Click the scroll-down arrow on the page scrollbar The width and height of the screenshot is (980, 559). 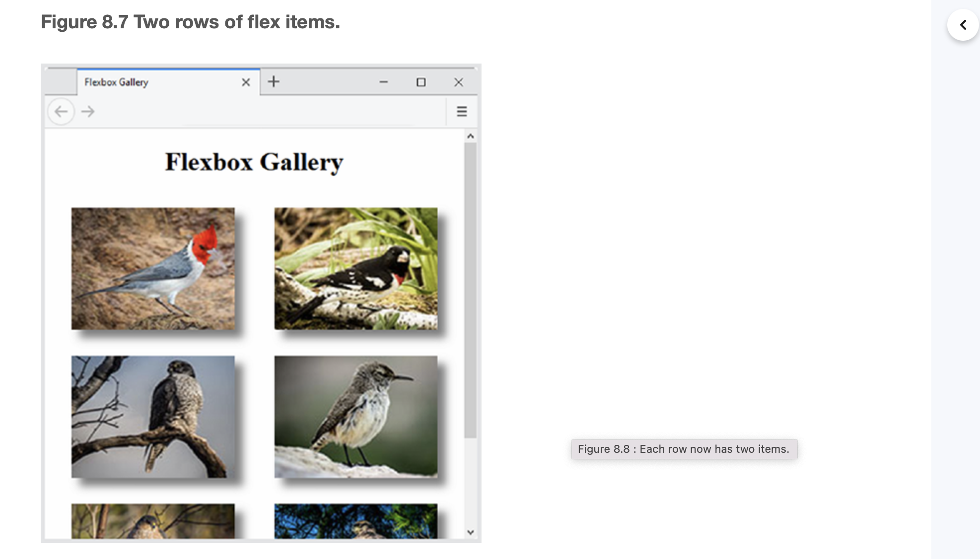(470, 531)
